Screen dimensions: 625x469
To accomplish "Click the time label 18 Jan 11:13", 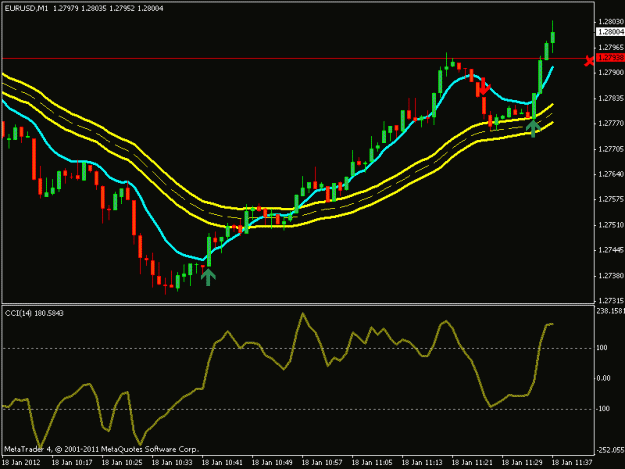I will pyautogui.click(x=422, y=463).
